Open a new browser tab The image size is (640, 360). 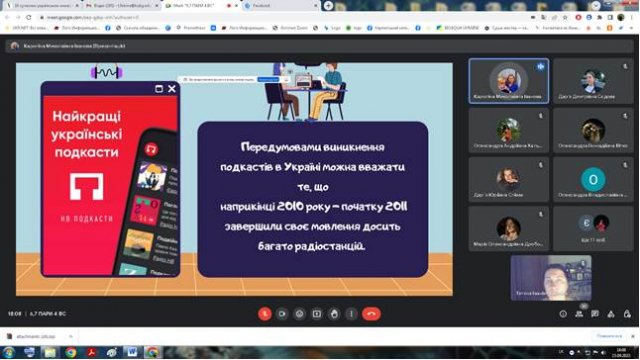(x=328, y=6)
